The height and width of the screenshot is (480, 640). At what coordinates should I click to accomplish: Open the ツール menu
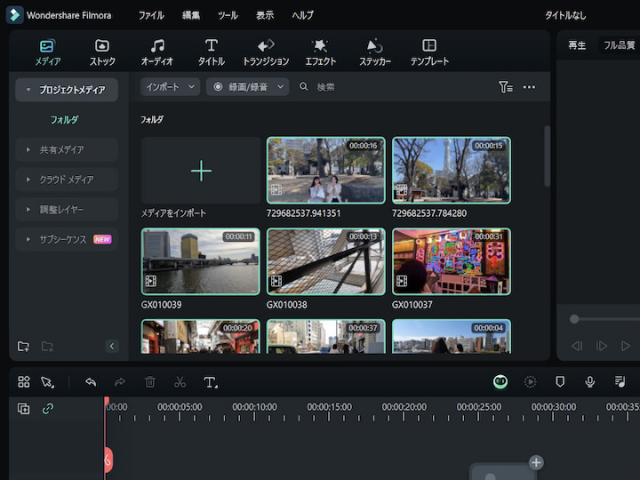tap(228, 15)
